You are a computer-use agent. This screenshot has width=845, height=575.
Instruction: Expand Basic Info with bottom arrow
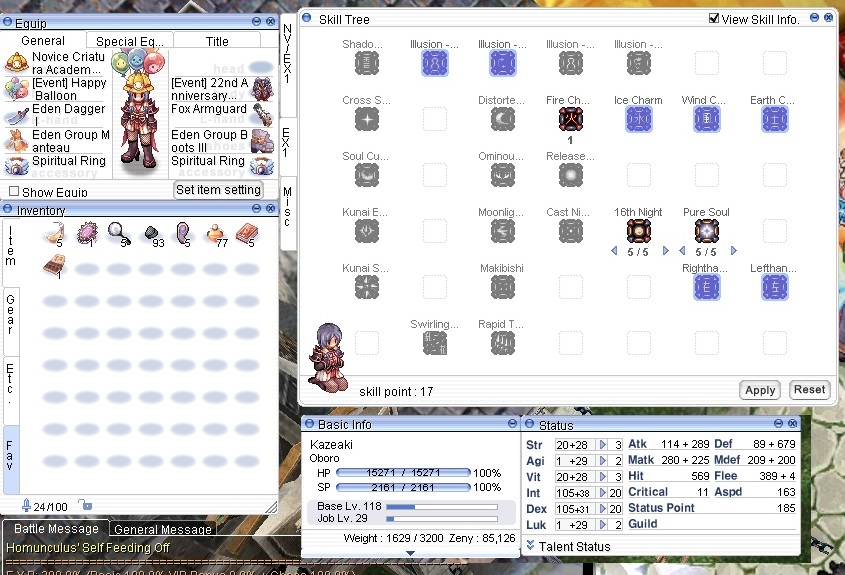click(x=410, y=553)
